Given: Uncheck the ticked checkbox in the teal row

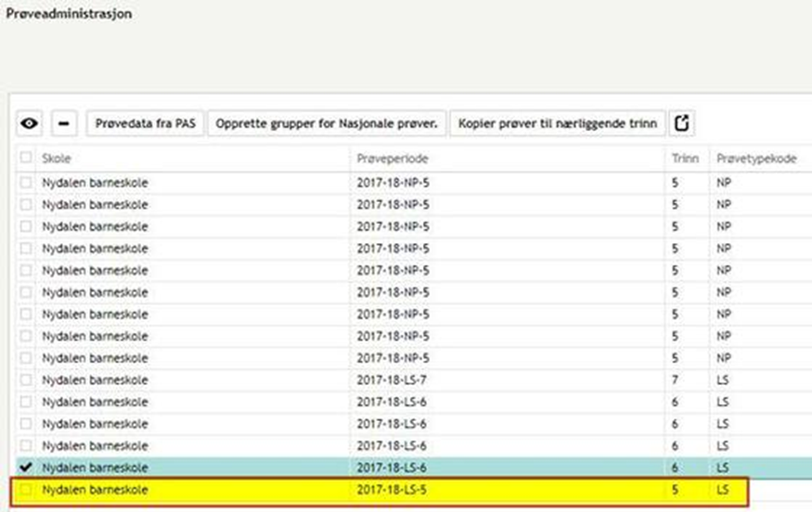Looking at the screenshot, I should pyautogui.click(x=26, y=467).
